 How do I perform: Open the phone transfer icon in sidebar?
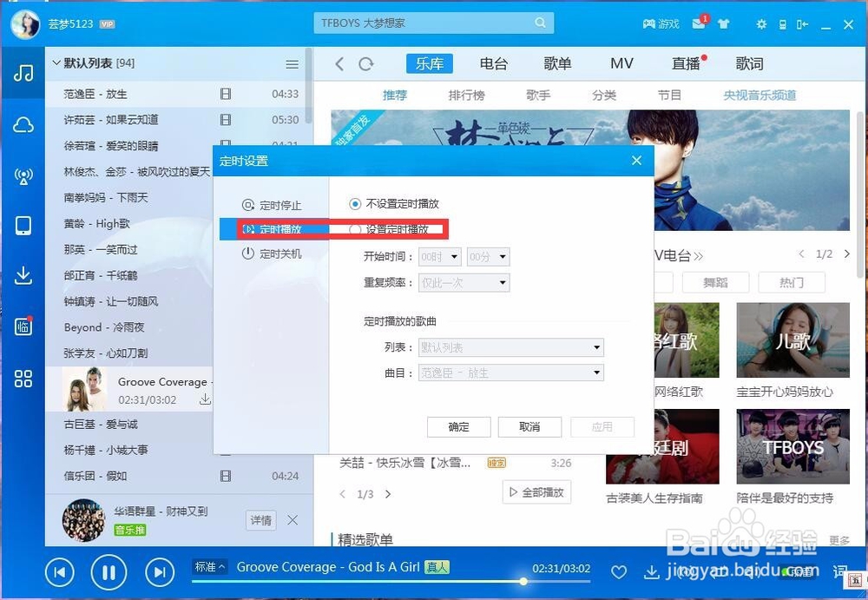coord(23,226)
